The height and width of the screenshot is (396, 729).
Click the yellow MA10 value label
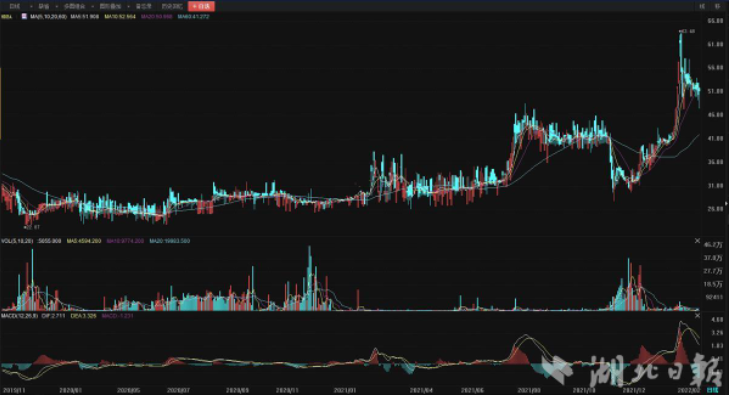(x=120, y=16)
